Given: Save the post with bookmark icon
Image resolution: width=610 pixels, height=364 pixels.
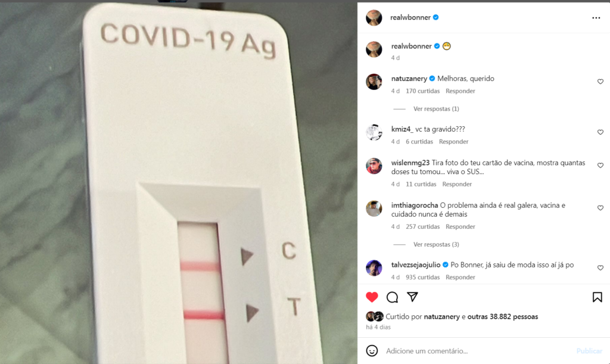Looking at the screenshot, I should 597,297.
